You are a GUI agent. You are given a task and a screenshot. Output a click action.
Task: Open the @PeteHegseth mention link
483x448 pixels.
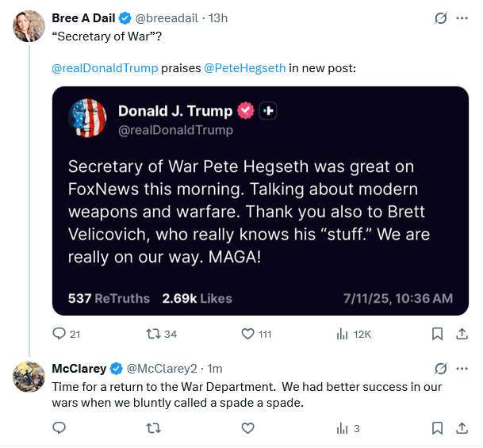245,68
